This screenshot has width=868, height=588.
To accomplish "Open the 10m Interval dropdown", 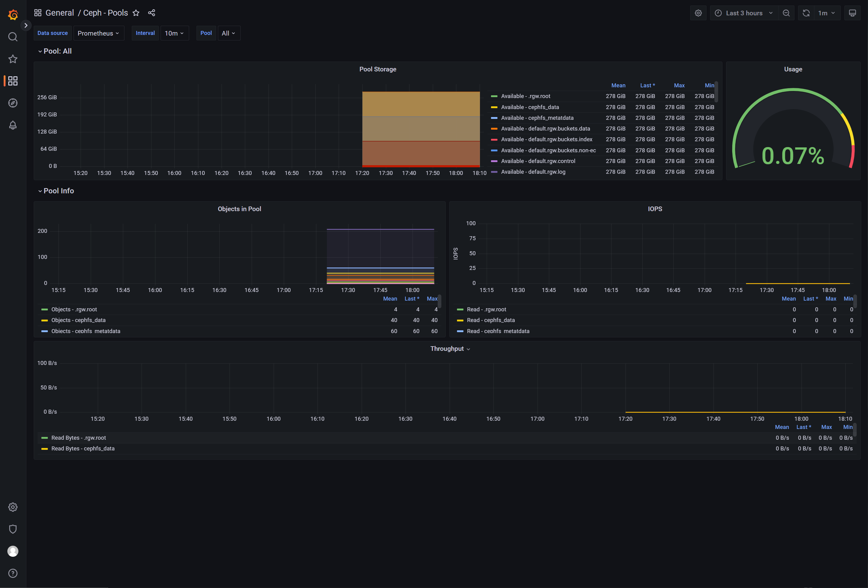I will coord(174,33).
